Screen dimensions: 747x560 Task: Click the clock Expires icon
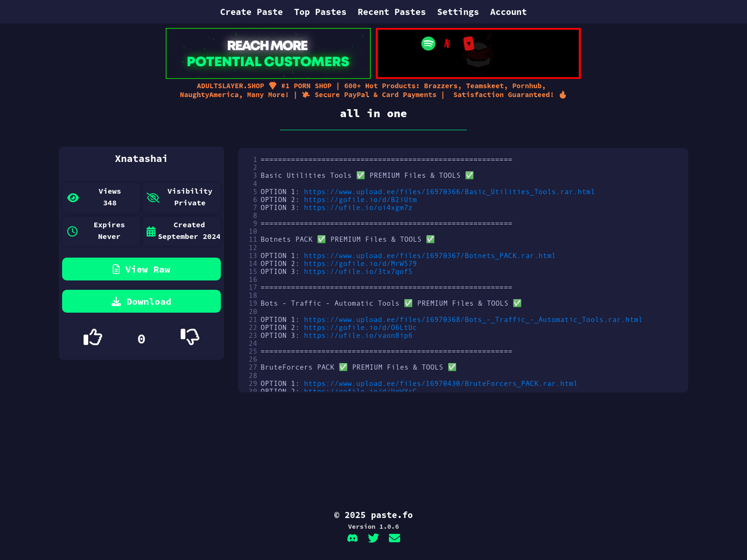tap(72, 231)
